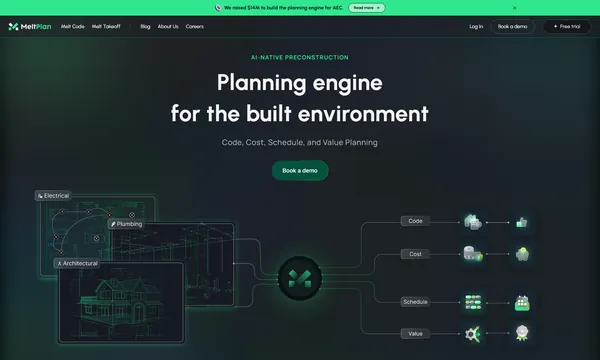Click the Plumbing drawing thumbnail
Screen dimensions: 600x360
coord(209,264)
